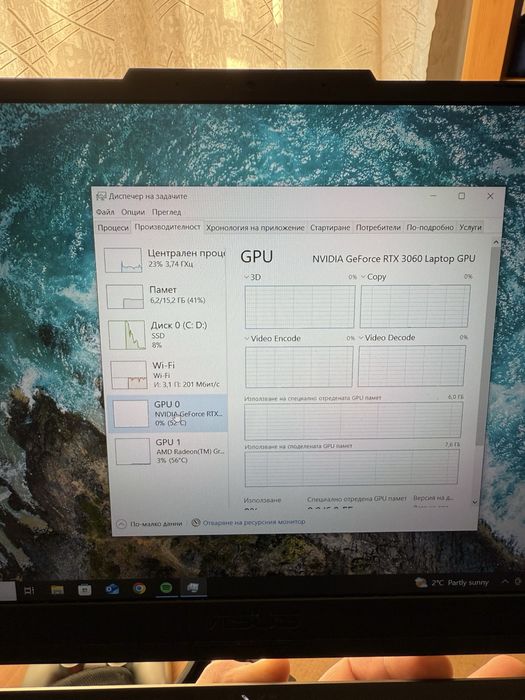Select GPU 1 AMD Radeon entry
The width and height of the screenshot is (525, 700).
170,451
